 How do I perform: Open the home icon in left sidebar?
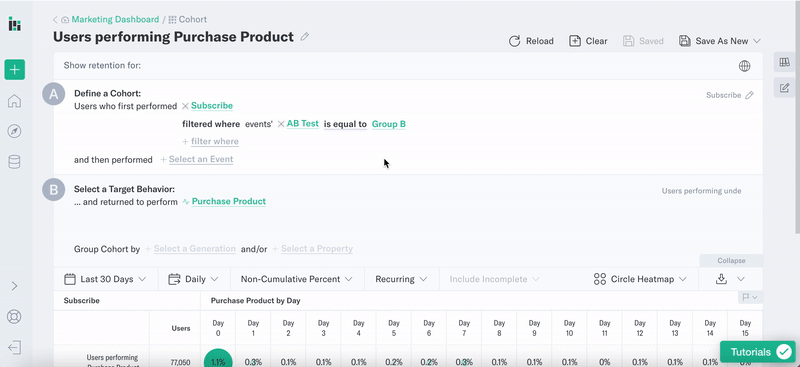pos(14,101)
